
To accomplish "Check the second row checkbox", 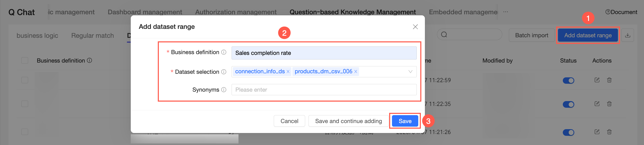I will tap(25, 104).
